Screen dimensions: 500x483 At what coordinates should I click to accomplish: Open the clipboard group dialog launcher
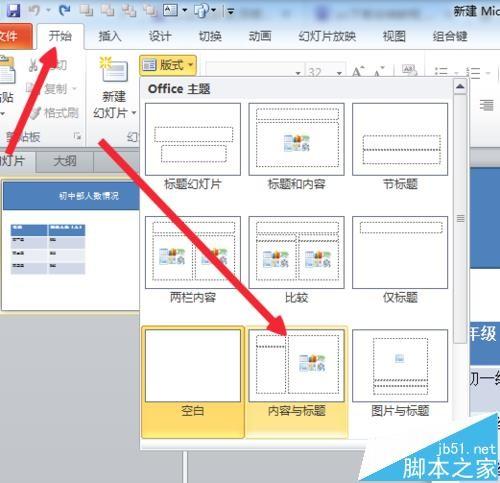(77, 136)
